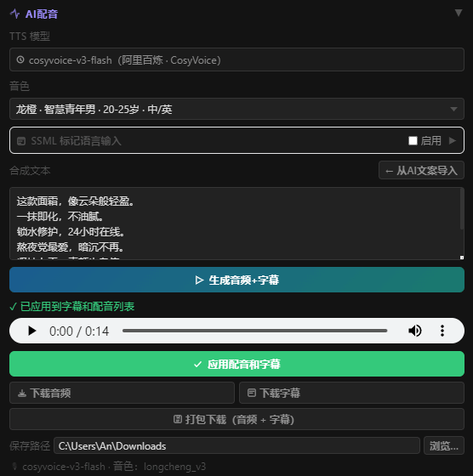Click the text area vertical scrollbar
The width and height of the screenshot is (473, 476).
tap(462, 208)
